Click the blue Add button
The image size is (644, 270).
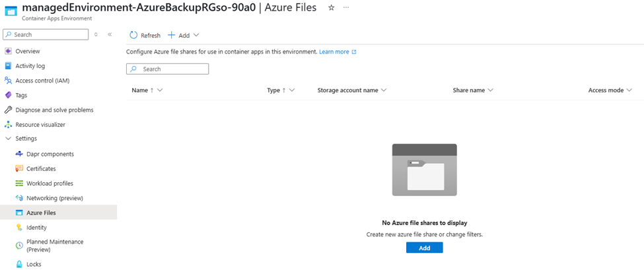pos(424,248)
